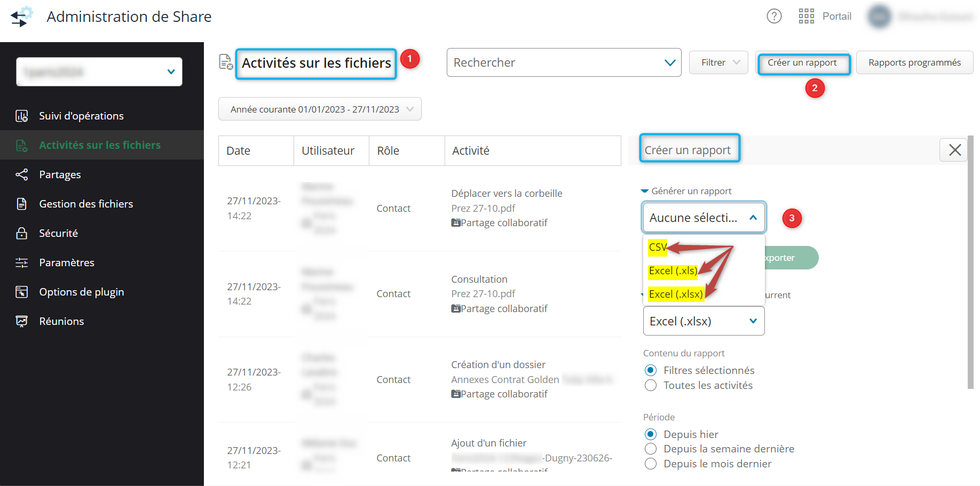The image size is (980, 486).
Task: Open the Rapports programmés button
Action: tap(914, 62)
